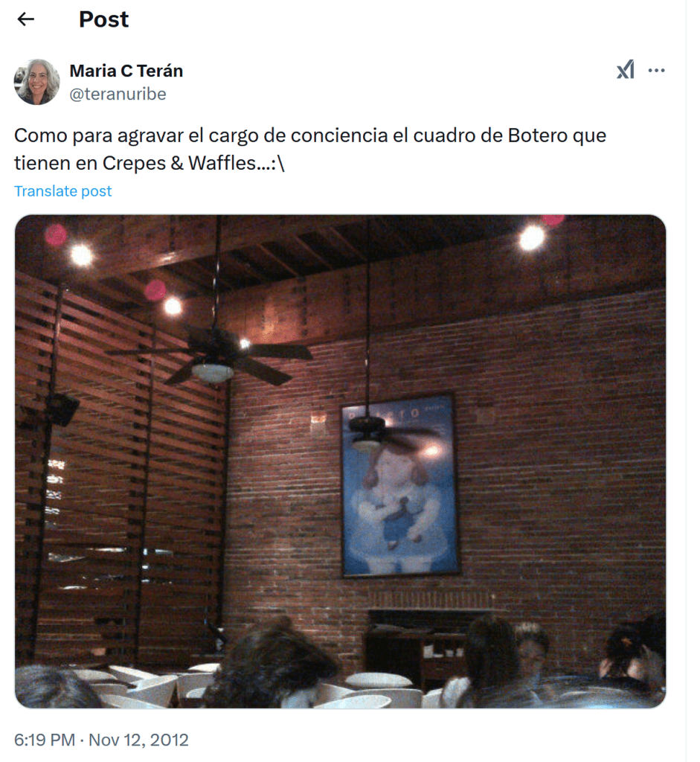Click the 6:19 PM timestamp

pyautogui.click(x=45, y=740)
